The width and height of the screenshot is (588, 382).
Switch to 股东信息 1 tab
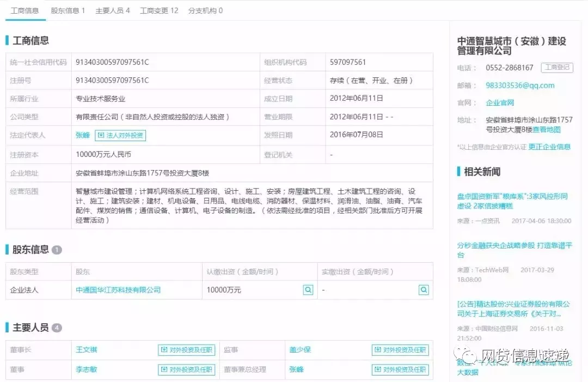coord(68,10)
